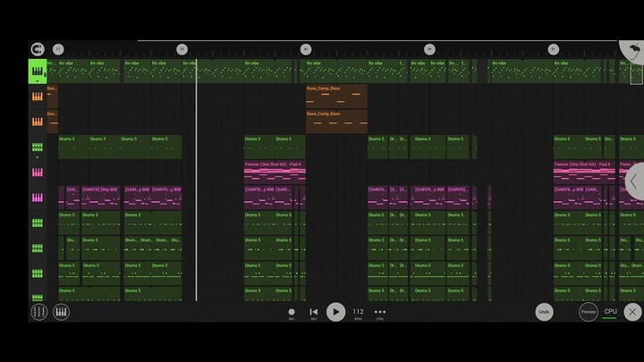Open the piano keyboard view icon
The width and height of the screenshot is (644, 362).
coord(61,312)
